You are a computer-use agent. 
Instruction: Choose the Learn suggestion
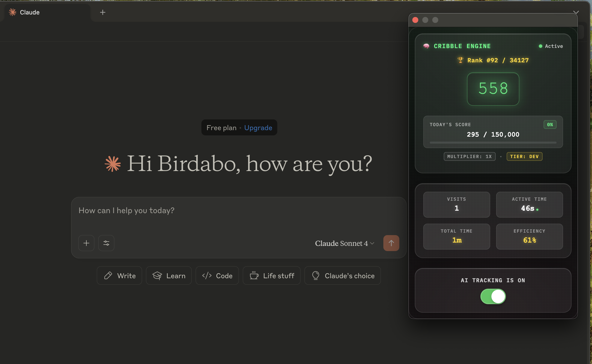(x=169, y=275)
